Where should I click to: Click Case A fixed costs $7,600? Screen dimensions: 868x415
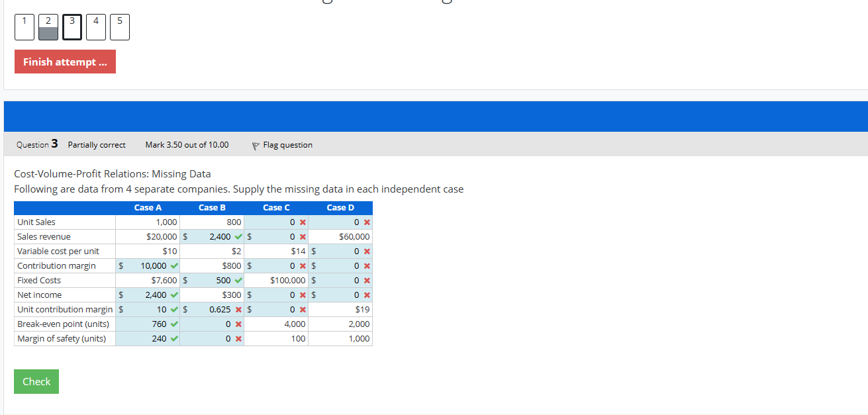tap(164, 280)
